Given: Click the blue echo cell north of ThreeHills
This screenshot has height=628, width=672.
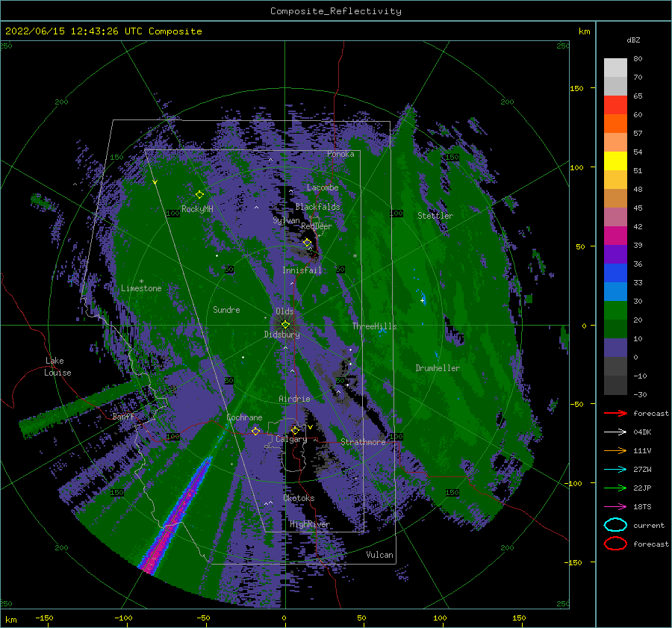Looking at the screenshot, I should pyautogui.click(x=423, y=296).
